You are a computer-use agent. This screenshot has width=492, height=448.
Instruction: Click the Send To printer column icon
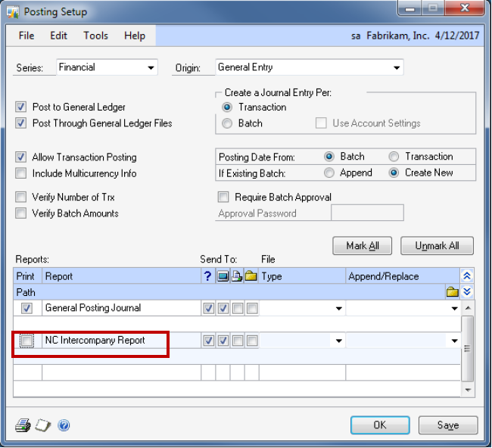point(237,276)
